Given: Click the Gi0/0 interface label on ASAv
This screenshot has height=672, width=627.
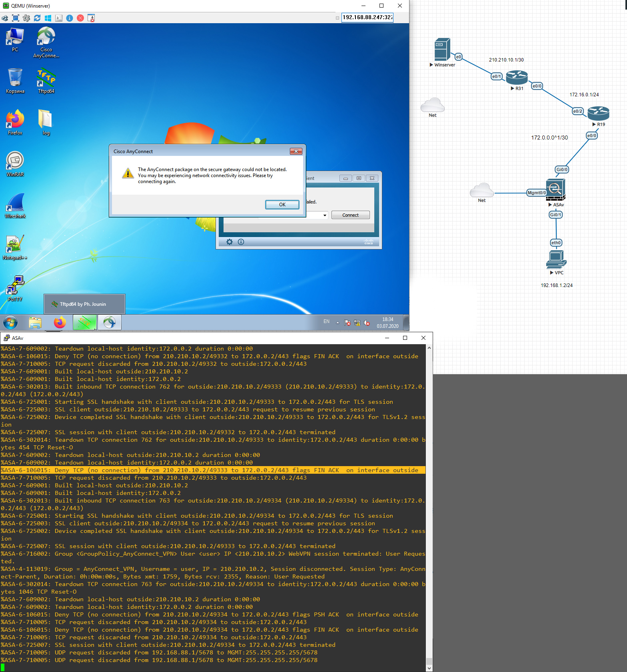Looking at the screenshot, I should tap(562, 169).
